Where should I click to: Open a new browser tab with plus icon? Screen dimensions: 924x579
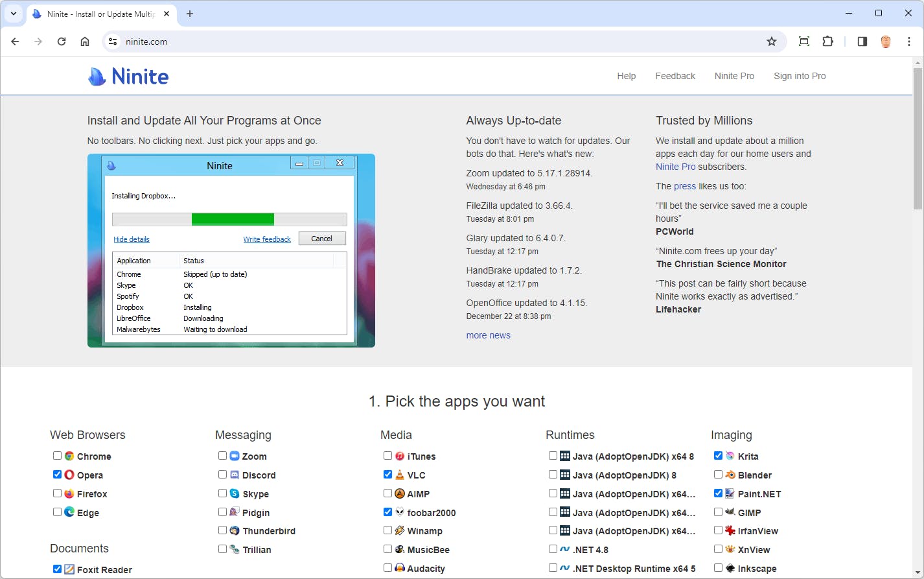[190, 14]
